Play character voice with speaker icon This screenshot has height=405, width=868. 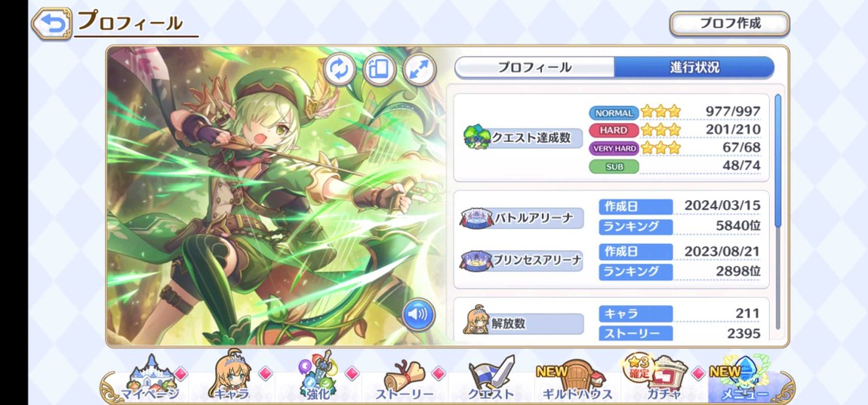click(418, 314)
